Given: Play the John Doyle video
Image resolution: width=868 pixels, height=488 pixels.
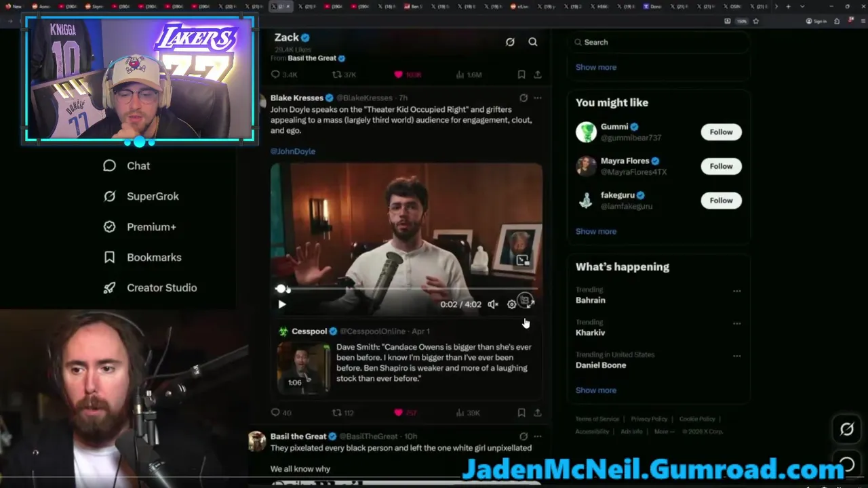Looking at the screenshot, I should coord(282,304).
